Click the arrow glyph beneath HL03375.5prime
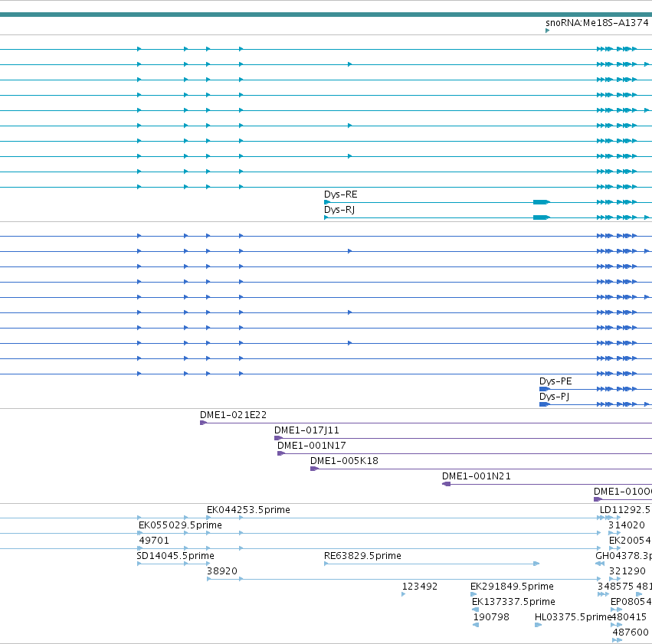 (538, 626)
